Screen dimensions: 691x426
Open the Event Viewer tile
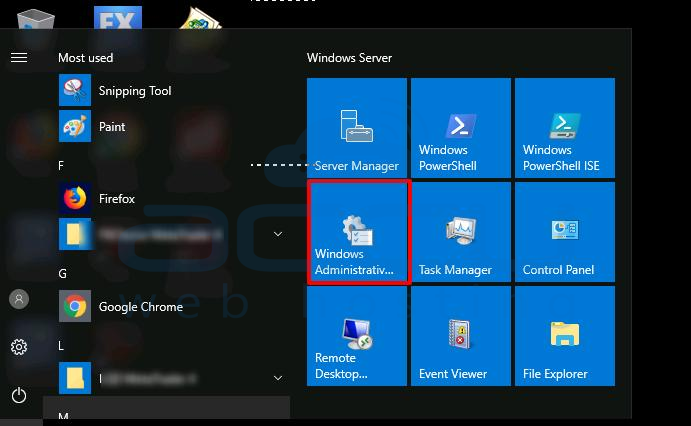click(461, 336)
